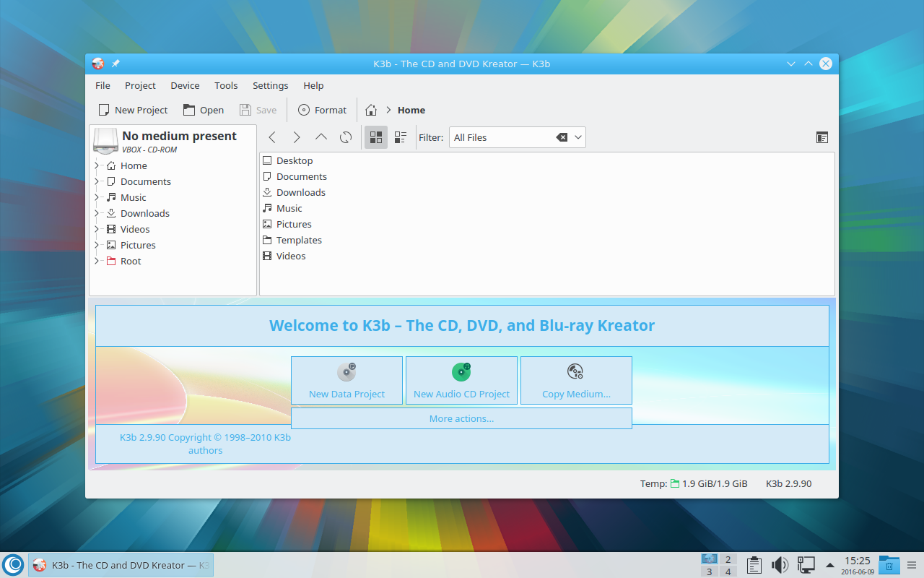Toggle the file browser options panel icon
Image resolution: width=924 pixels, height=578 pixels.
click(x=821, y=137)
